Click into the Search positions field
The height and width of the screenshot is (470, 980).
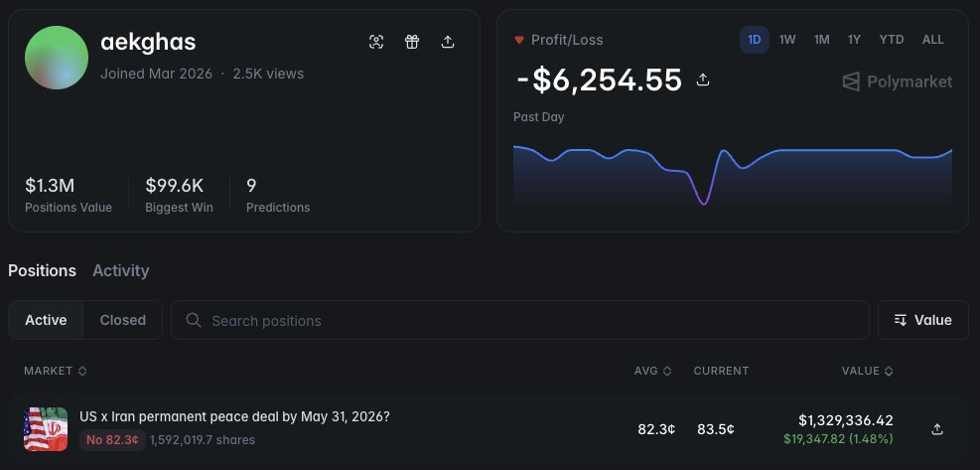(520, 320)
